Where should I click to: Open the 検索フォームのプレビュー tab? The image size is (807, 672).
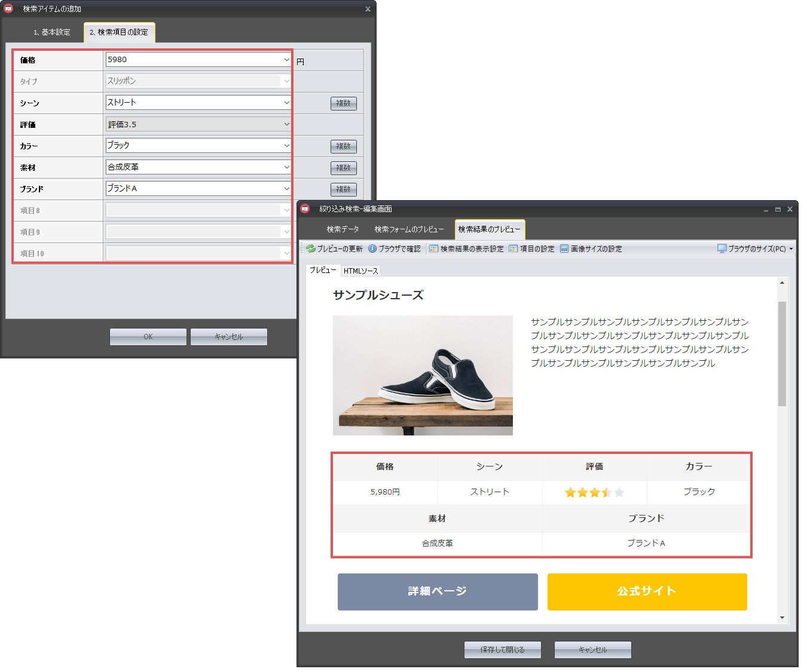click(x=409, y=229)
